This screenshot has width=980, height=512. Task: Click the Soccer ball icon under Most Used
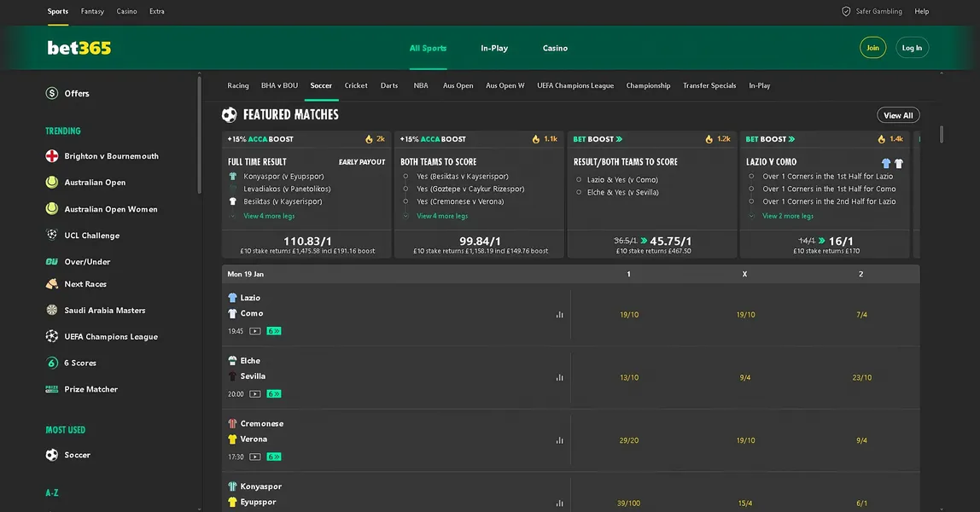[52, 455]
